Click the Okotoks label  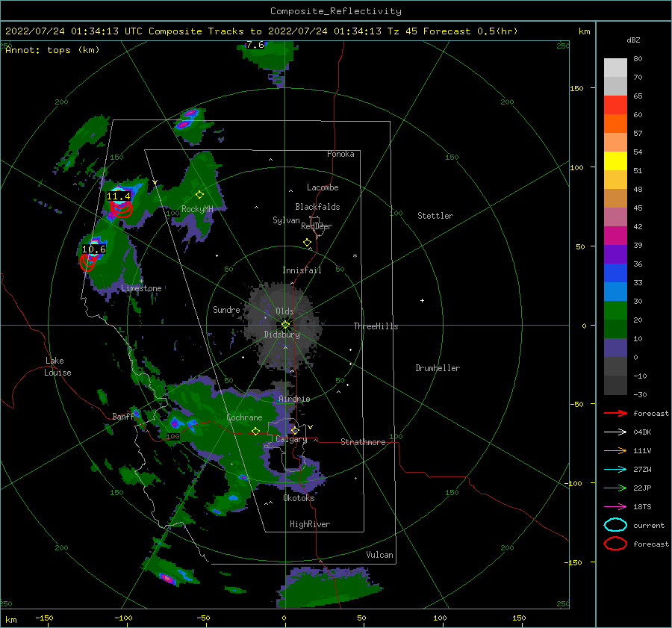tap(299, 498)
